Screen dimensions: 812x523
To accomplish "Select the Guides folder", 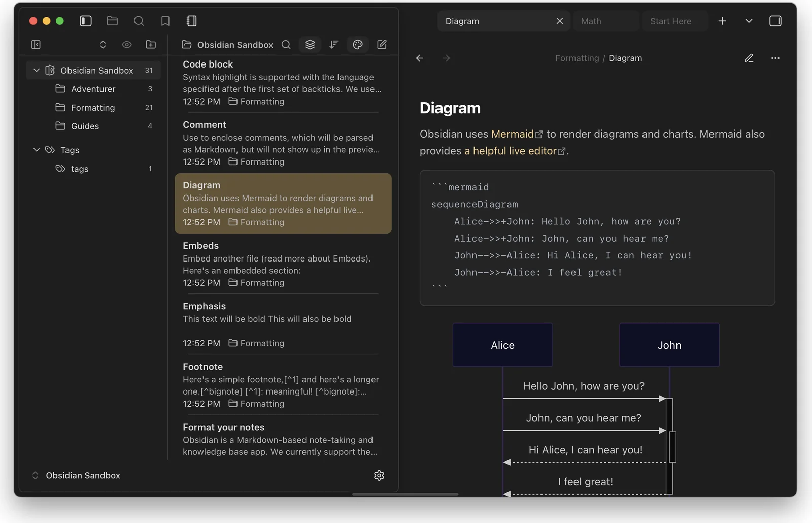I will (x=93, y=126).
